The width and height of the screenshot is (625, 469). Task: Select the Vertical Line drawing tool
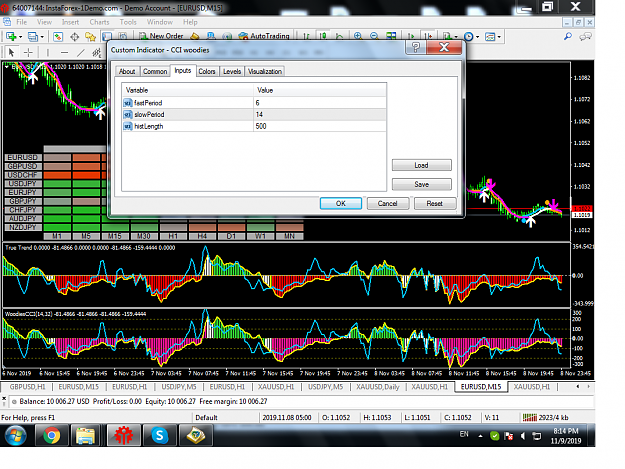(x=47, y=52)
